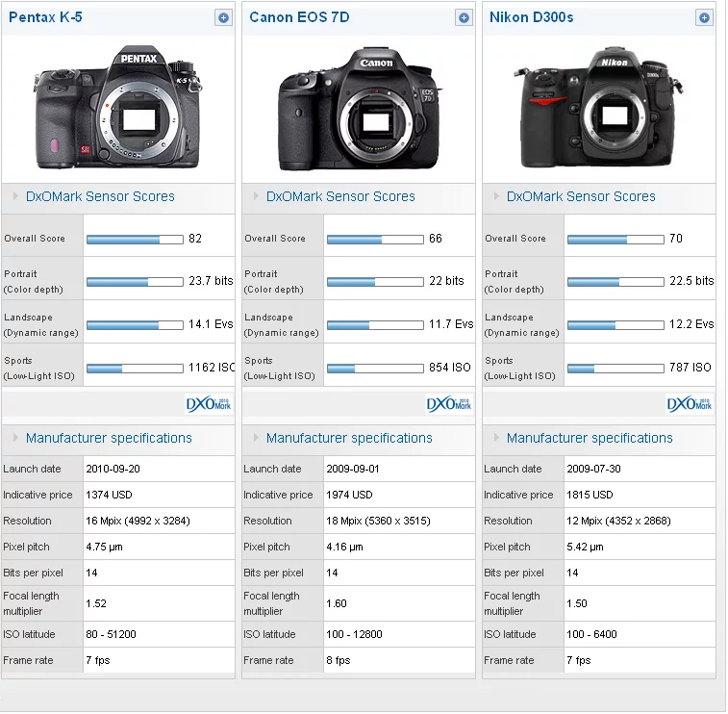The image size is (728, 714).
Task: Collapse Canon EOS 7D Manufacturer specifications arrow
Action: coord(256,438)
